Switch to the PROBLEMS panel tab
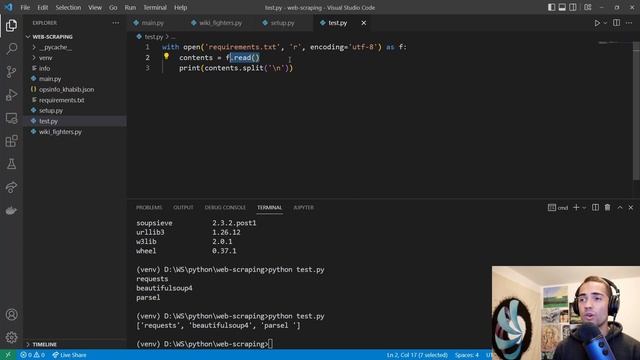This screenshot has height=360, width=640. pos(149,207)
